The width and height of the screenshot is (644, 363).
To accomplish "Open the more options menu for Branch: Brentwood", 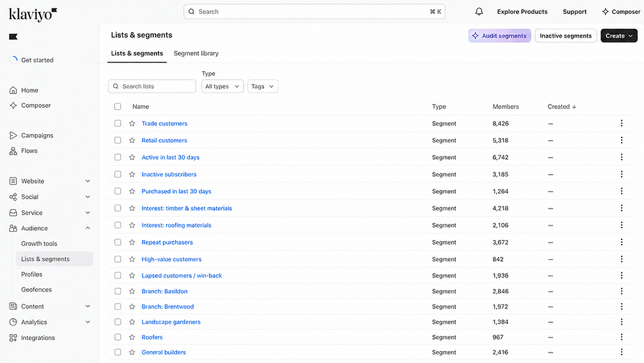I will coord(622,306).
